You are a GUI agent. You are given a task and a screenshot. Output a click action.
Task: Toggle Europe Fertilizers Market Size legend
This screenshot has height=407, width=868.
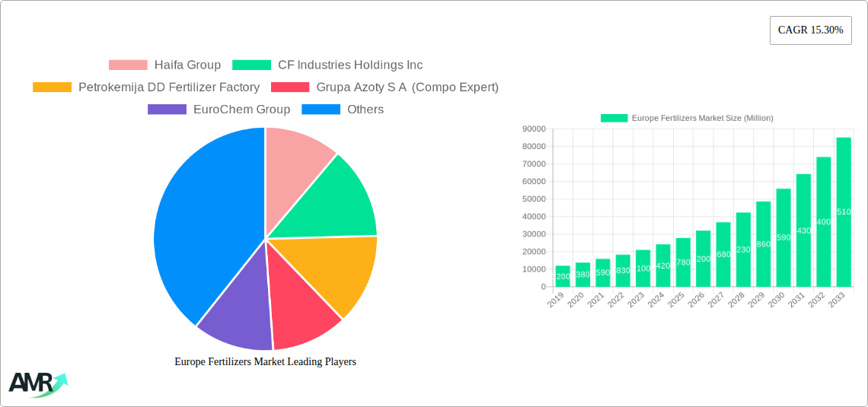687,118
